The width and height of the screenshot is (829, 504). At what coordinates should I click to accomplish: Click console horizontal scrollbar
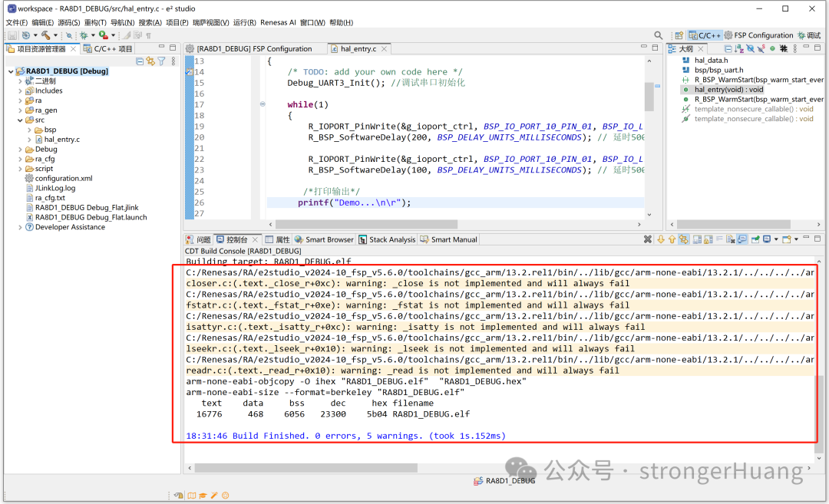[306, 468]
